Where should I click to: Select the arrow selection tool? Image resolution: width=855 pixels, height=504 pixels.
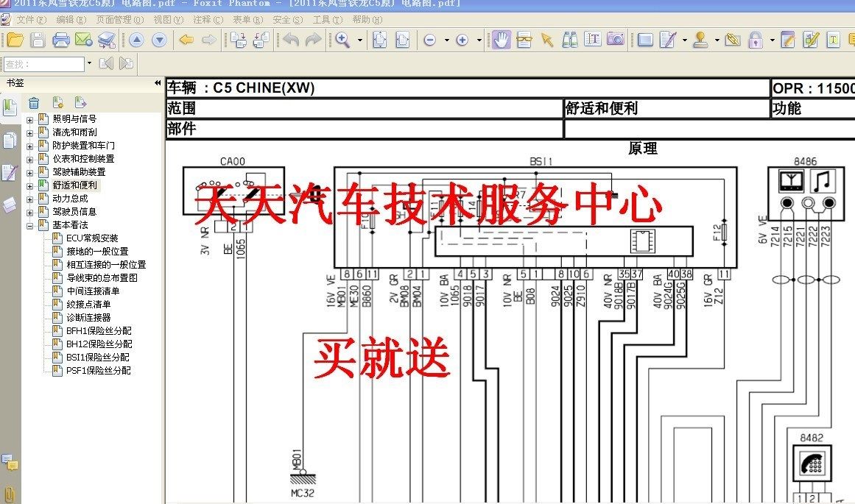546,40
